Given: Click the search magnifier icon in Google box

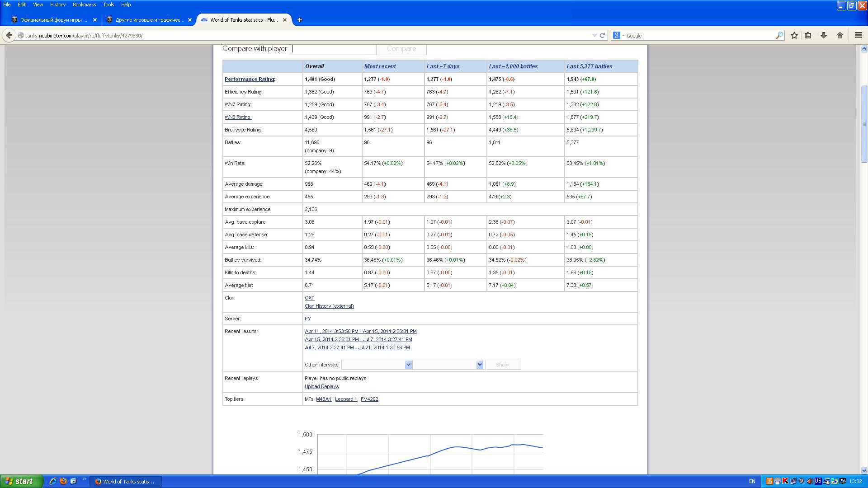Looking at the screenshot, I should [x=779, y=35].
